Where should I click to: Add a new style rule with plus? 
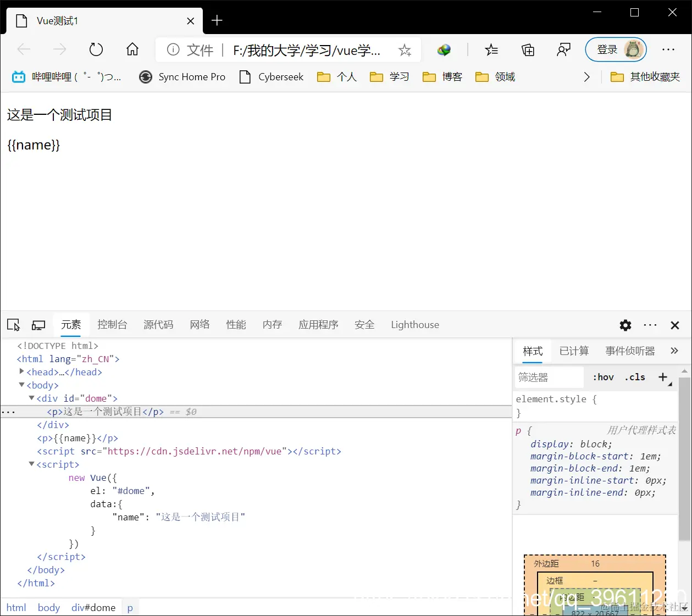pos(663,377)
